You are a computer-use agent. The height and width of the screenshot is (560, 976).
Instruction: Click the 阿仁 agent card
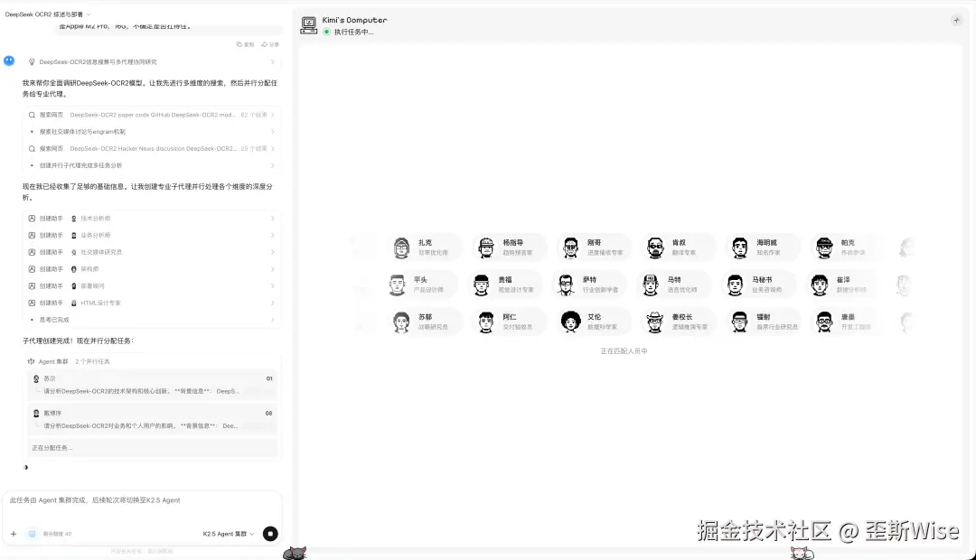[x=510, y=322]
